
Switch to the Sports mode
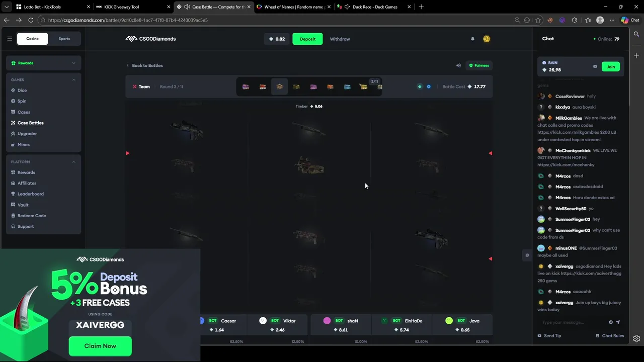click(64, 39)
